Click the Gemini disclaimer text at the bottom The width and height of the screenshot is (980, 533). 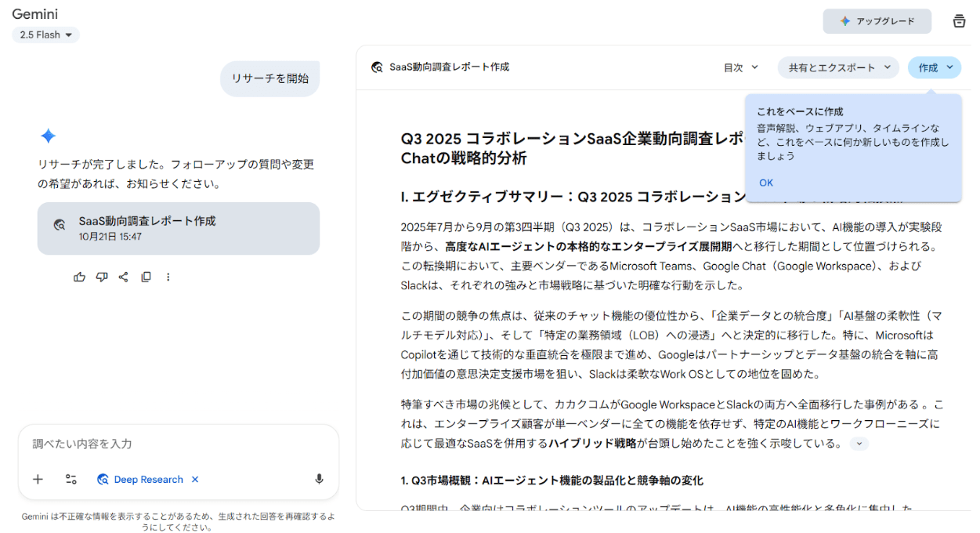coord(179,522)
